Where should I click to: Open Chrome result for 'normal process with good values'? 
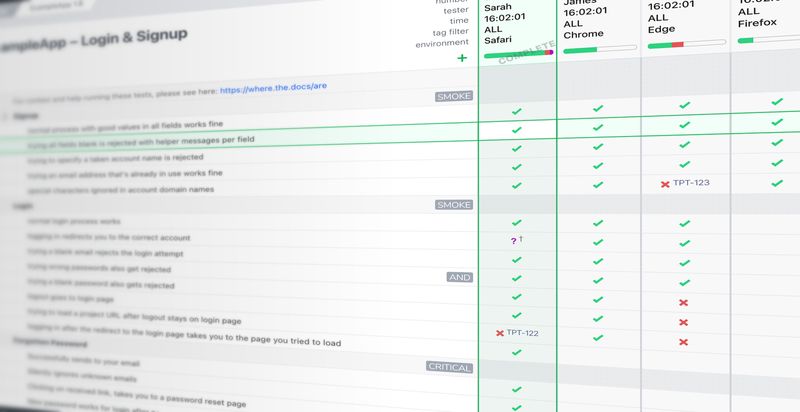coord(598,108)
